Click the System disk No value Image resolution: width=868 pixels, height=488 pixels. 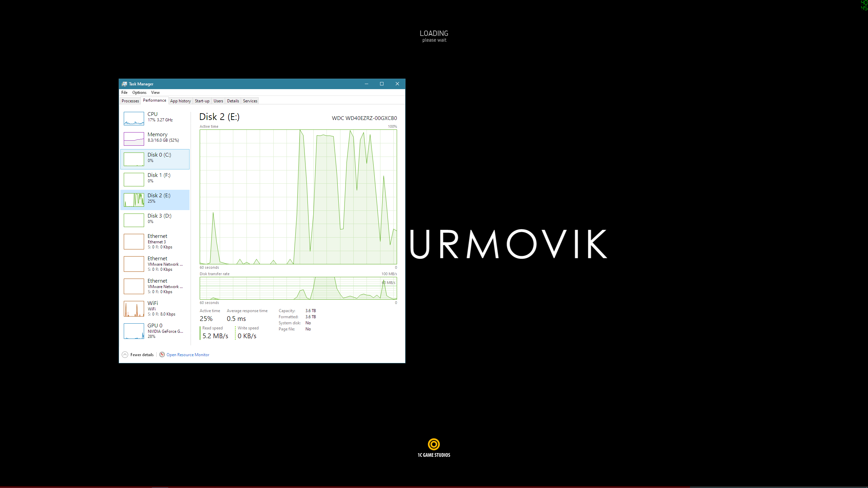[x=308, y=323]
